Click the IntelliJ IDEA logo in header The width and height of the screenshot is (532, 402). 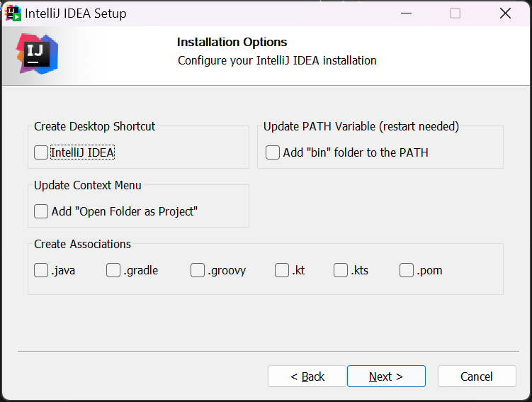(x=37, y=54)
